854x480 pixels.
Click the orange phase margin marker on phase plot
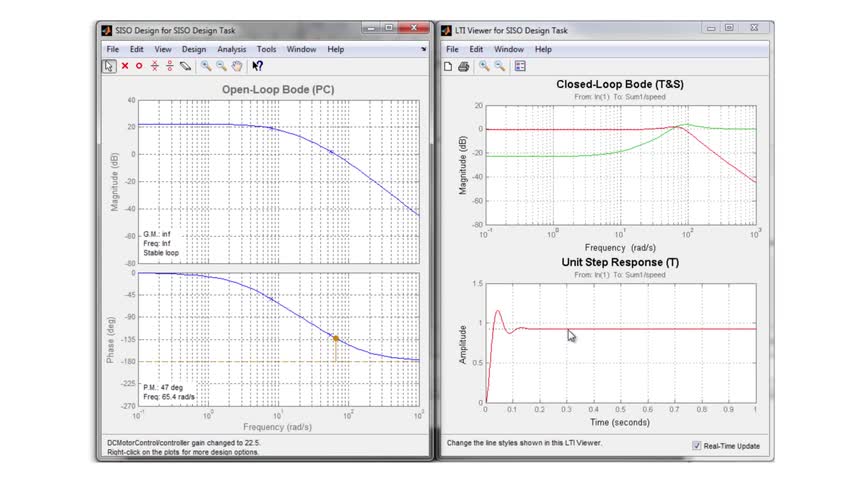[336, 339]
